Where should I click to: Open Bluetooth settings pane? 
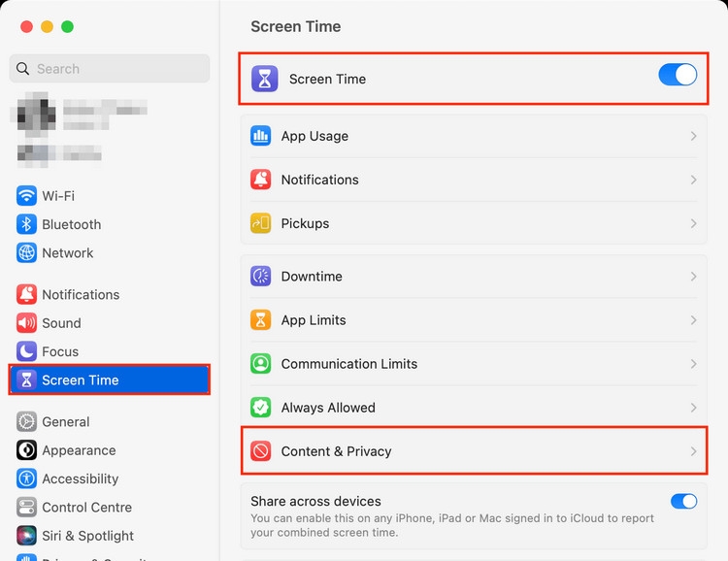click(110, 224)
